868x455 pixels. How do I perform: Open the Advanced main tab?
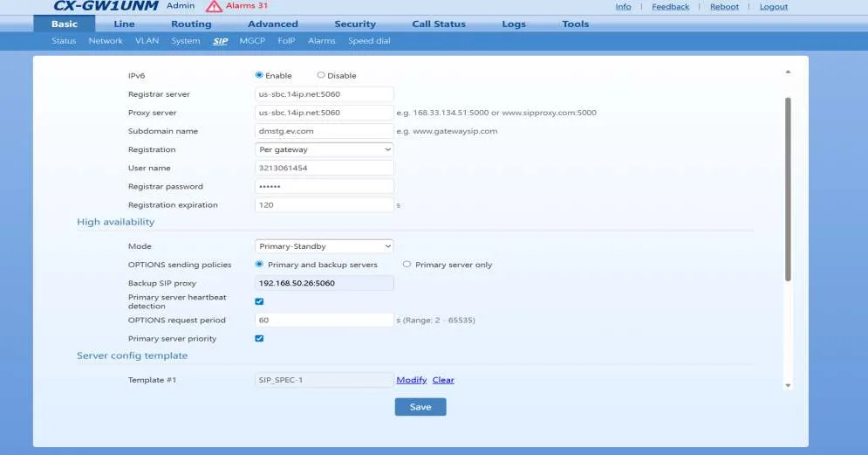click(273, 24)
